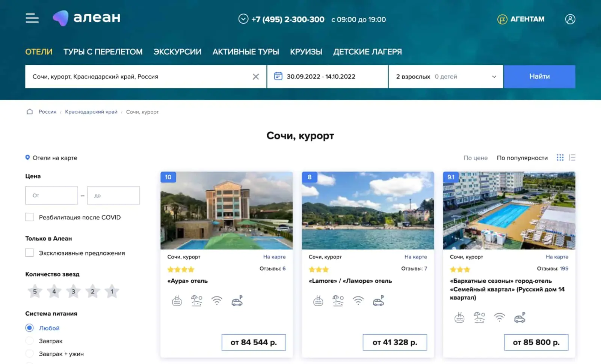Filter by 2 stars
The image size is (601, 364).
[x=92, y=291]
